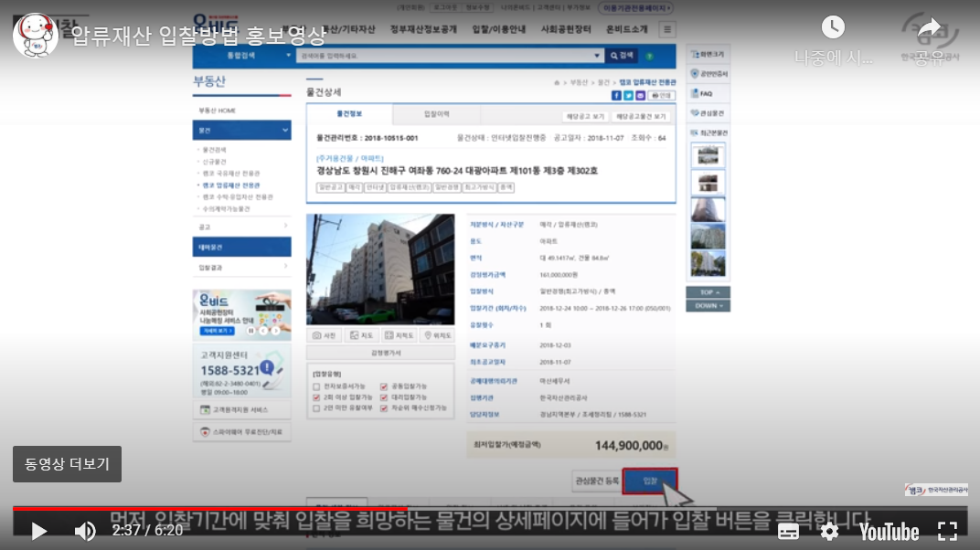Screen dimensions: 980x550
Task: Enter fullscreen mode
Action: click(x=947, y=532)
